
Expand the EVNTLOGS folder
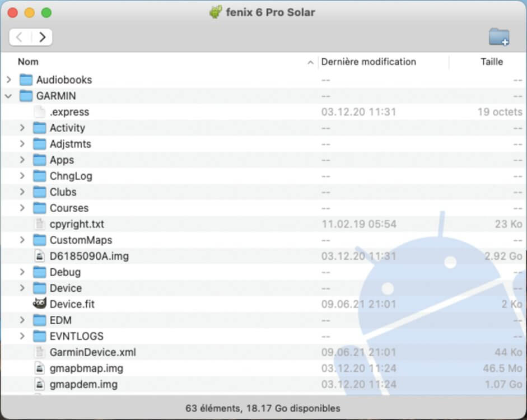22,337
